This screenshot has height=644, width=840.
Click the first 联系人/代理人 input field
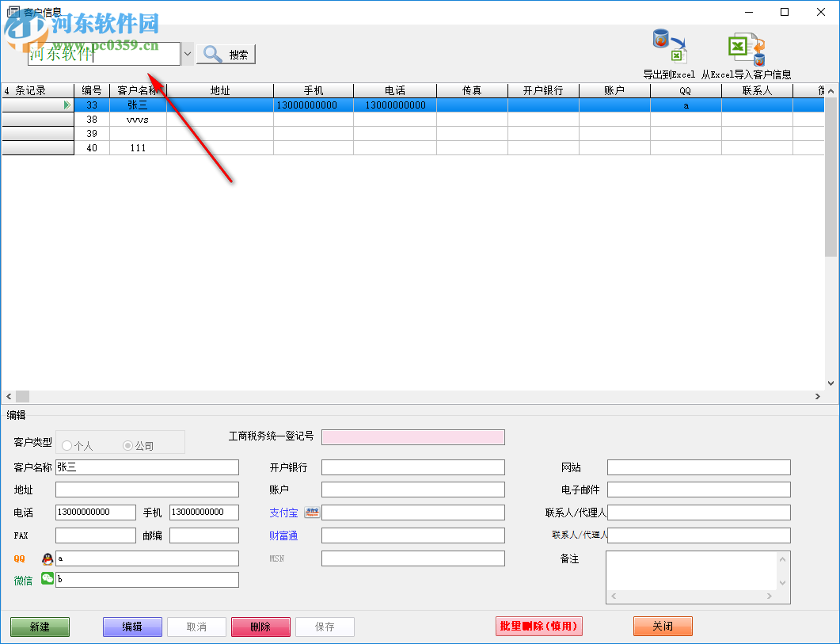pyautogui.click(x=699, y=512)
